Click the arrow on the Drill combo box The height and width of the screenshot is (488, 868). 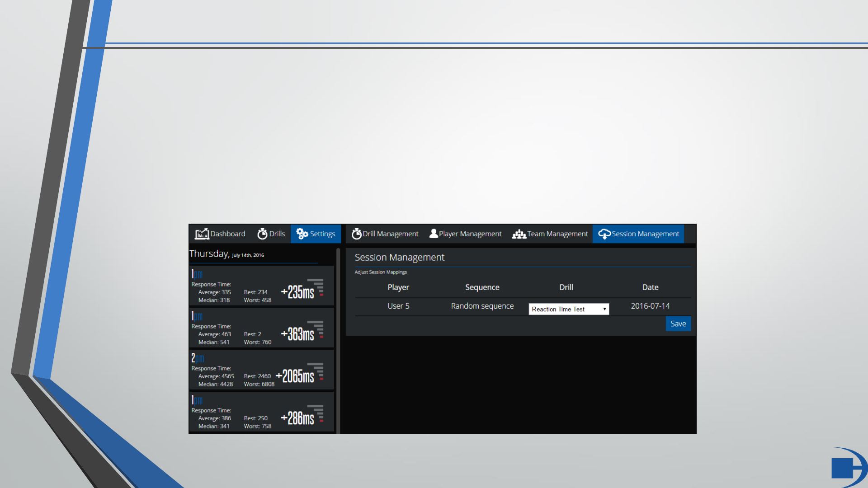(604, 309)
